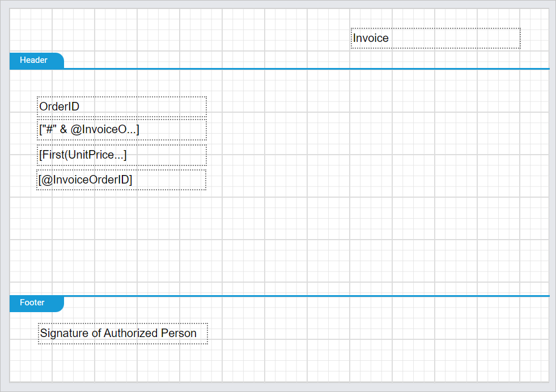This screenshot has width=556, height=392.
Task: Select the ["#" & @InvoiceO...] expression box
Action: tap(122, 130)
